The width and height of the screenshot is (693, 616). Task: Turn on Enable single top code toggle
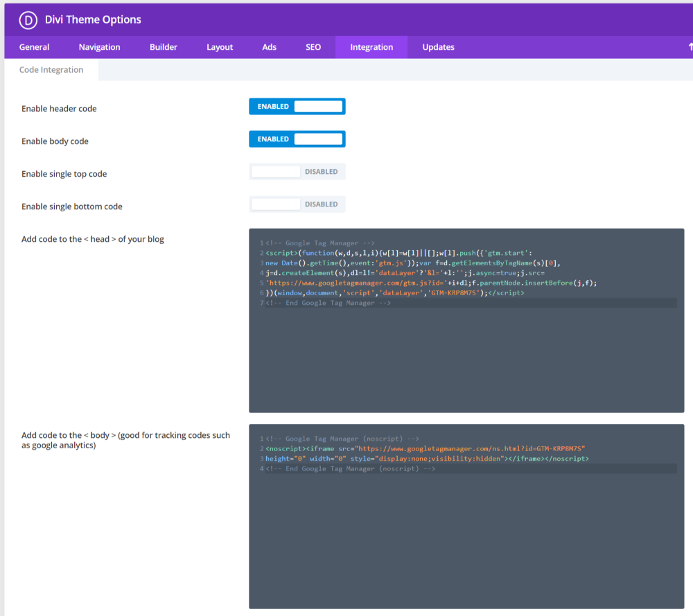coord(297,172)
